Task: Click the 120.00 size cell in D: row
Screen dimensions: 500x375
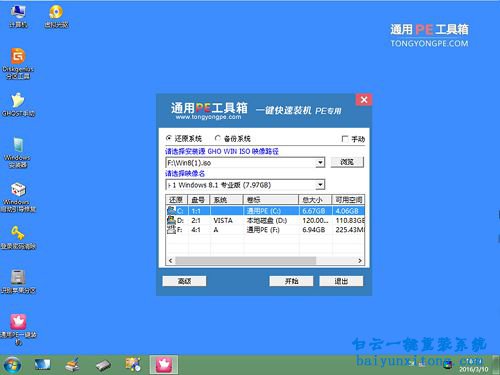Action: pyautogui.click(x=315, y=220)
